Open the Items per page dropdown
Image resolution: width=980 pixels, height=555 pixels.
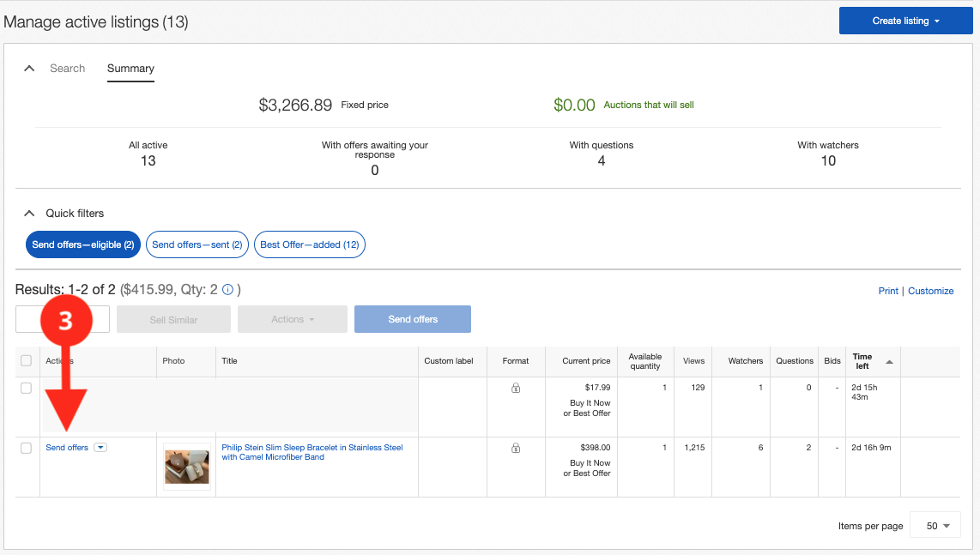pos(935,525)
